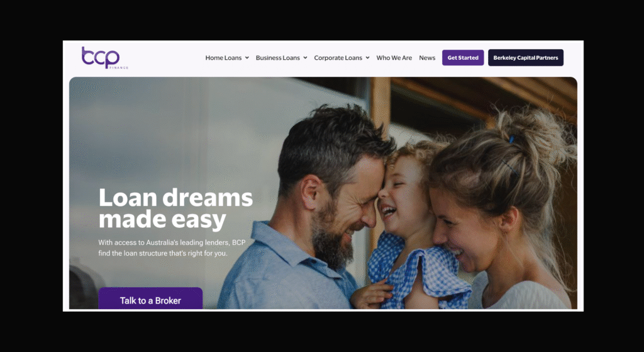Image resolution: width=644 pixels, height=352 pixels.
Task: Open the Home Loans menu label
Action: (223, 58)
